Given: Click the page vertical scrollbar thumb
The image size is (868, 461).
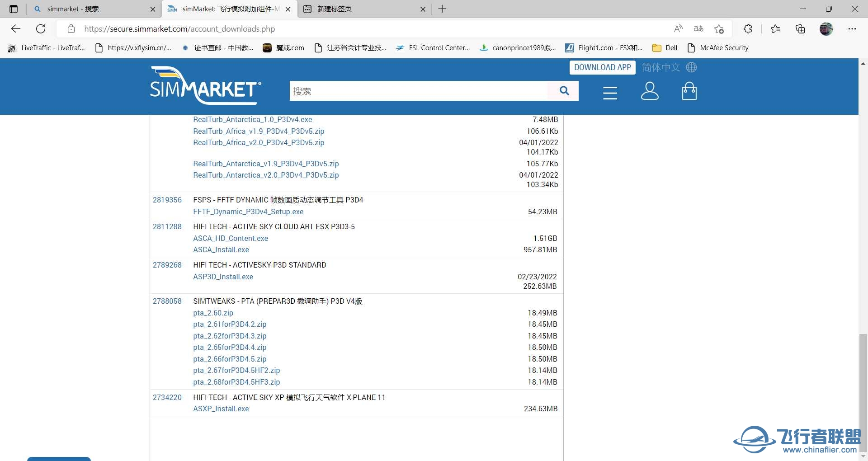Looking at the screenshot, I should 863,392.
